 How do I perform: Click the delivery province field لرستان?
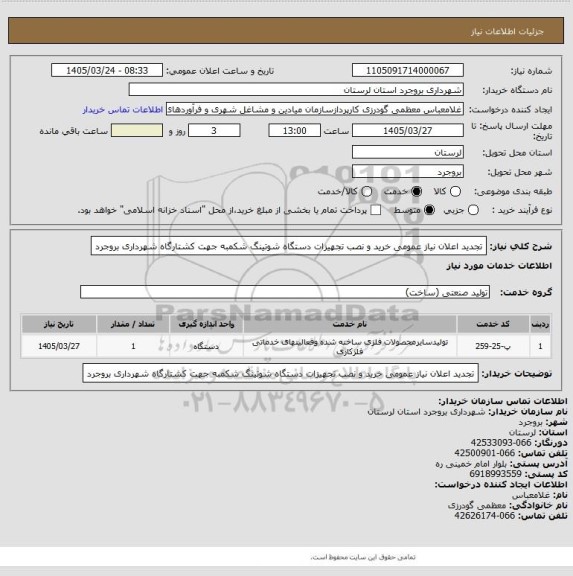point(408,152)
